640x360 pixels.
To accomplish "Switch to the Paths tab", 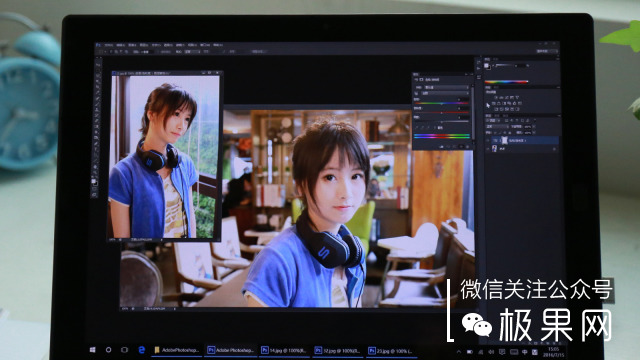I will click(x=505, y=116).
